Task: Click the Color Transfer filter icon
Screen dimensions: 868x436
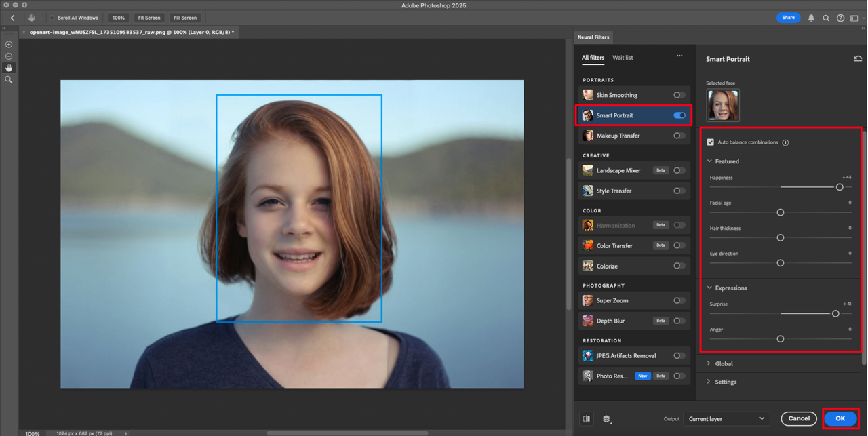Action: [588, 245]
